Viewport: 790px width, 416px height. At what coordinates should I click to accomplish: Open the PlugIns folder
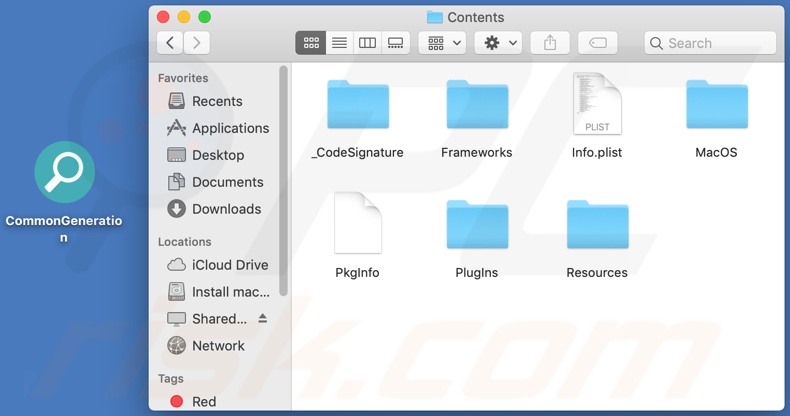(477, 225)
